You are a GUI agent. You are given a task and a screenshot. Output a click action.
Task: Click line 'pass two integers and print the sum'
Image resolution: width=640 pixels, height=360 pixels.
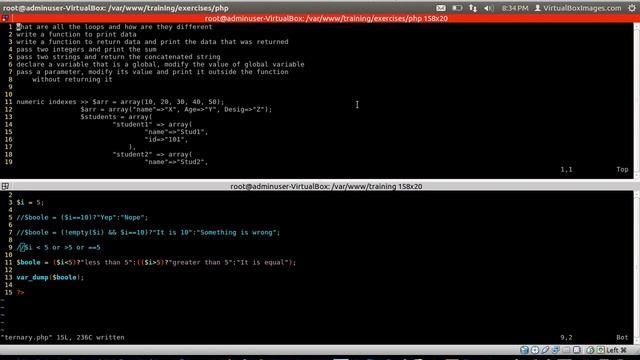pos(87,49)
